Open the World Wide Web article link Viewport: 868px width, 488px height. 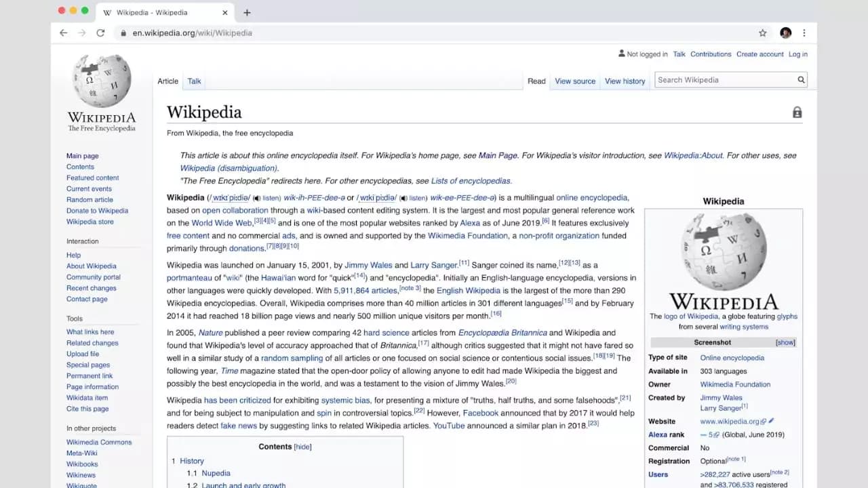point(222,223)
